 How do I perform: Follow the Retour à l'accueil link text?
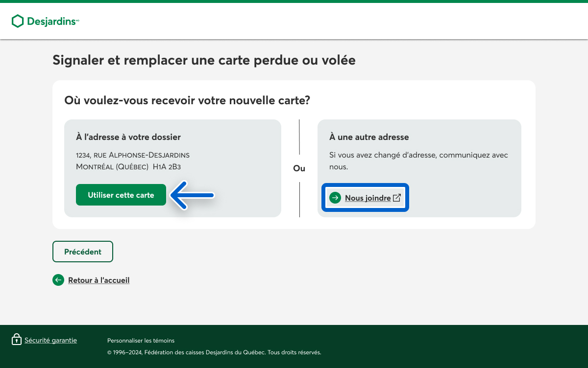98,280
